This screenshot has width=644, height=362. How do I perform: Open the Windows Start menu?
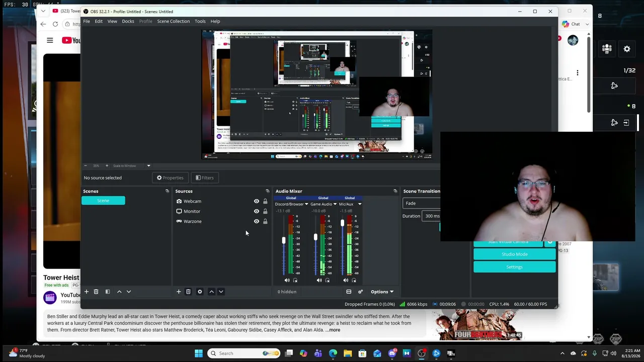click(x=199, y=353)
